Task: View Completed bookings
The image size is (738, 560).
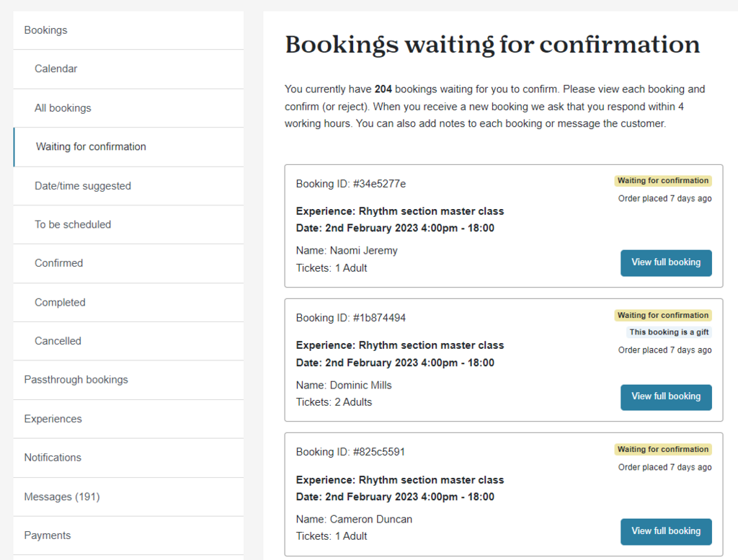Action: 128,303
